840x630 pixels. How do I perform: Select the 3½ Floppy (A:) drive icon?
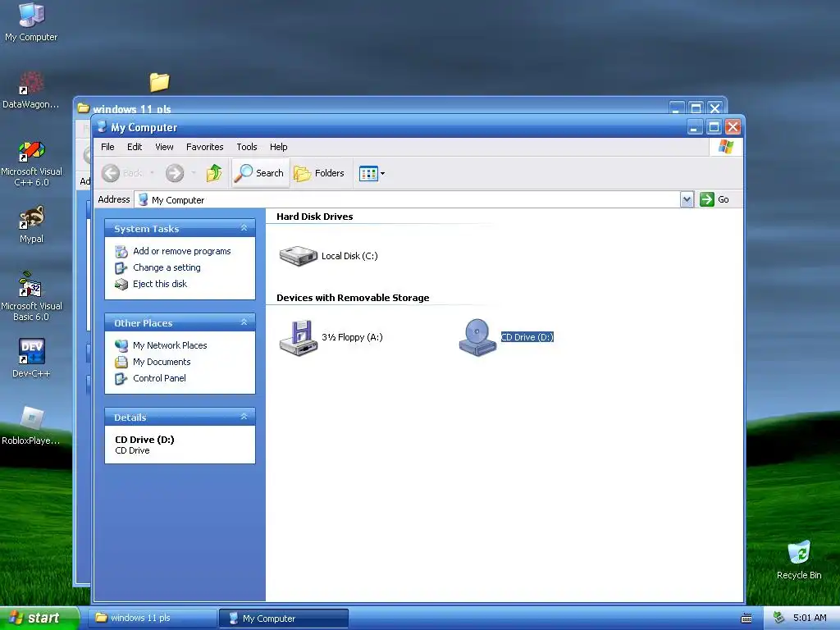coord(299,337)
